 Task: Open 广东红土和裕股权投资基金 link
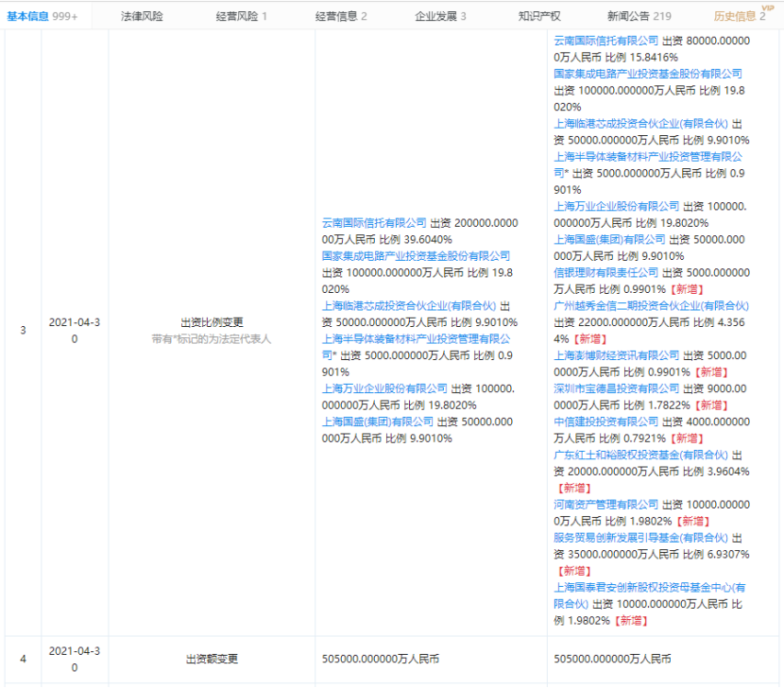641,455
